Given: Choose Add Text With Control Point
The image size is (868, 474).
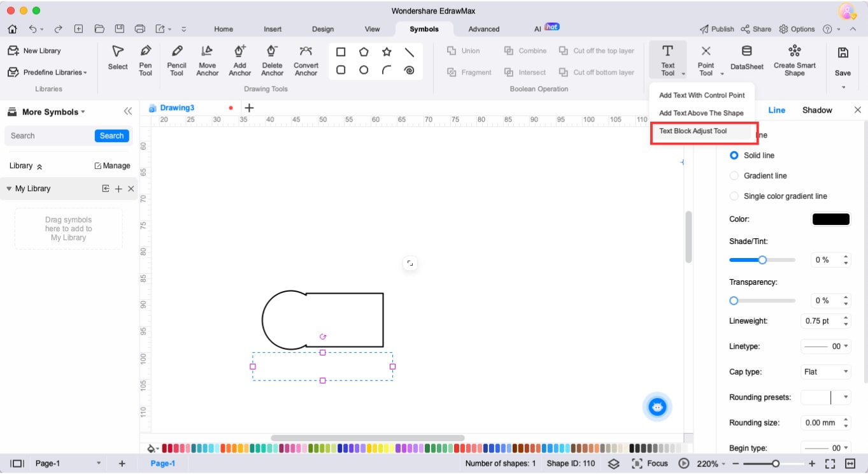Looking at the screenshot, I should click(x=702, y=96).
